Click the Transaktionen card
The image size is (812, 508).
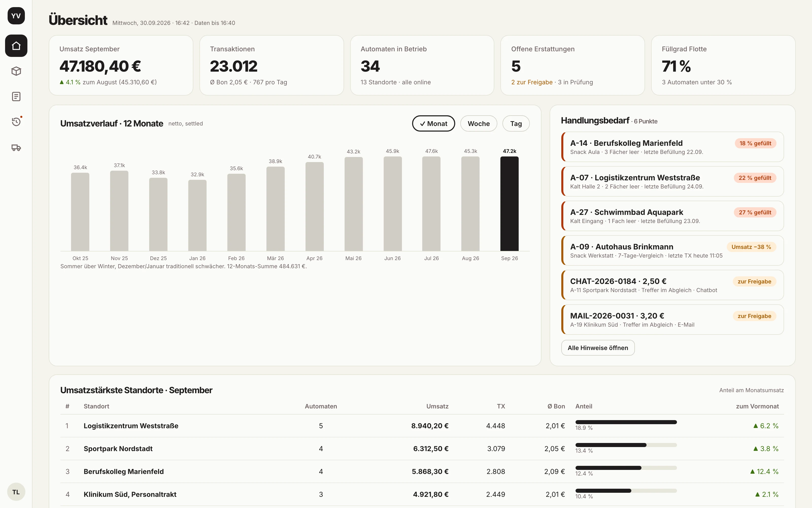272,65
